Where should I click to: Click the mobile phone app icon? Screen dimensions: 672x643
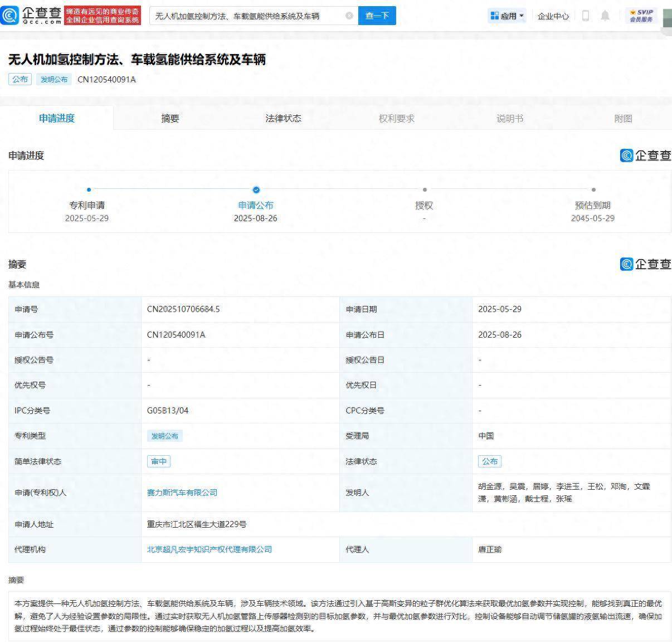click(x=585, y=16)
